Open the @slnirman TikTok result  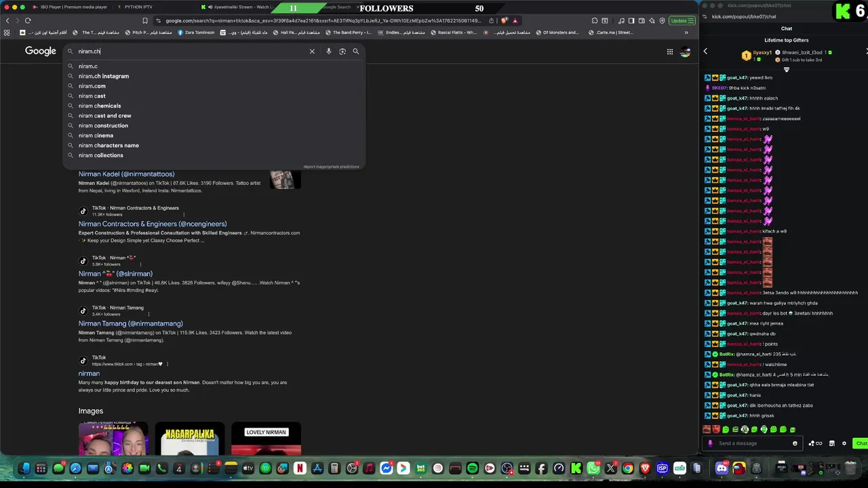point(115,274)
